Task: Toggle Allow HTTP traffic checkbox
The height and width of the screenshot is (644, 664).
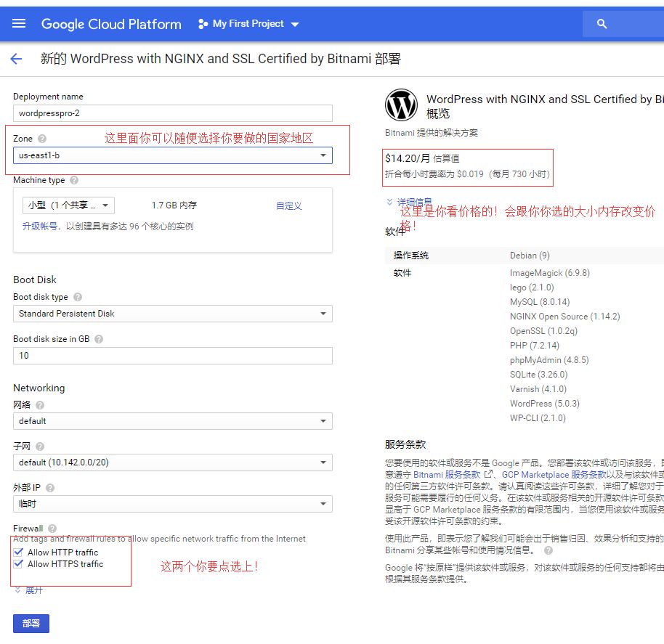Action: [x=18, y=553]
